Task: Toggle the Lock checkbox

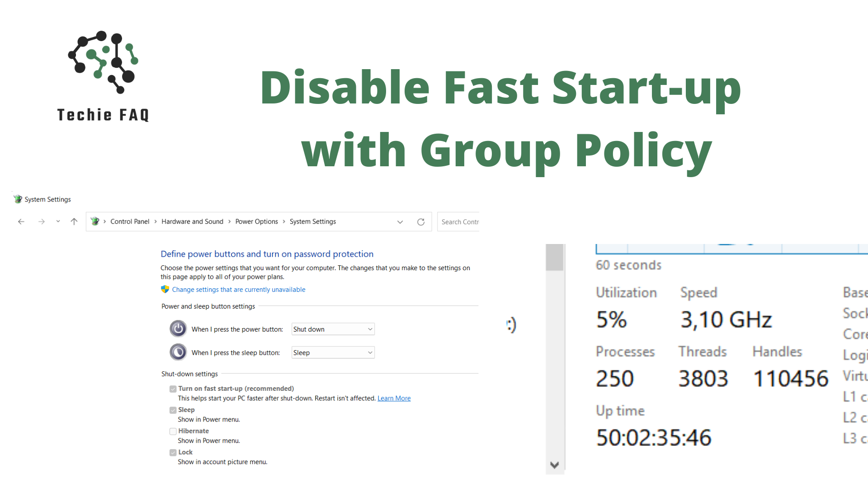Action: (x=173, y=453)
